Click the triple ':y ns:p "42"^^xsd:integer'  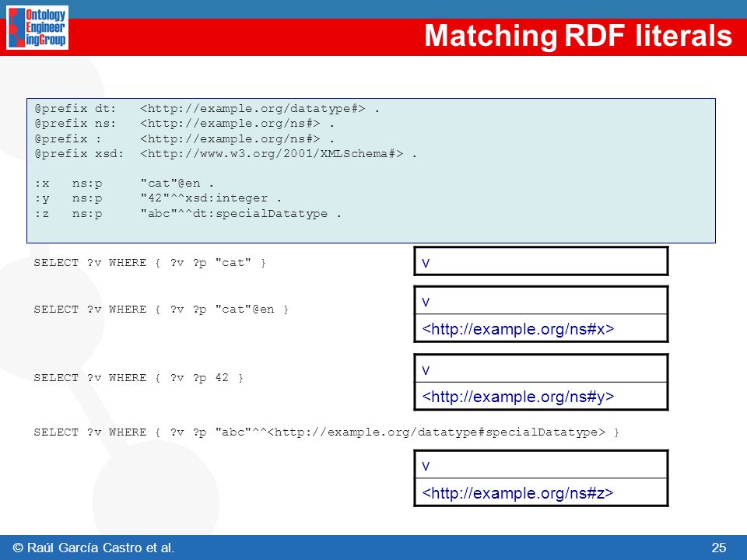tap(158, 198)
